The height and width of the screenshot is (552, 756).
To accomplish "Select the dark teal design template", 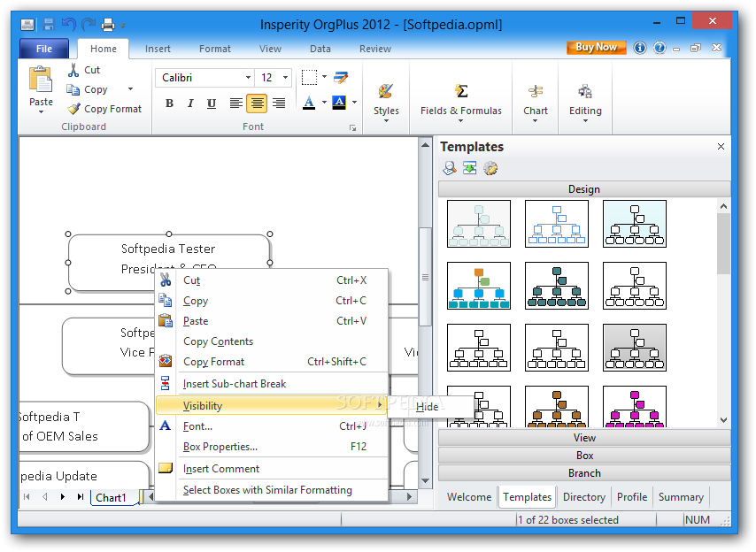I will tap(557, 286).
